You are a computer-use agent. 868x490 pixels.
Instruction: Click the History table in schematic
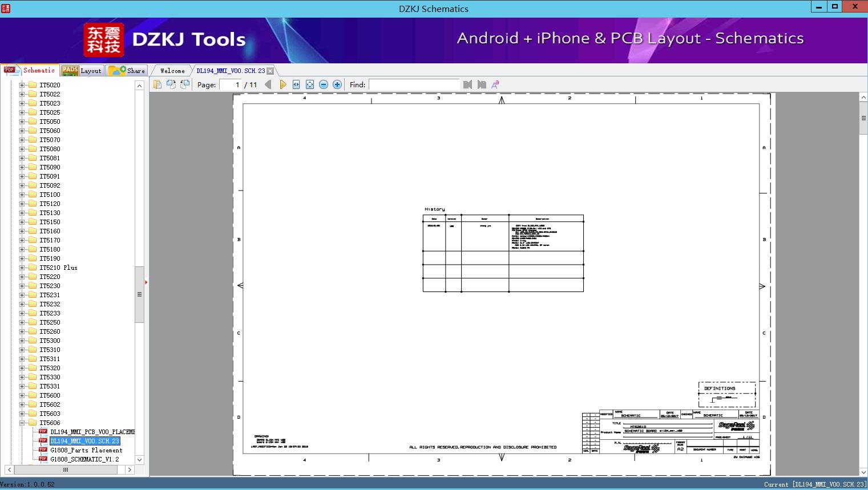click(503, 253)
